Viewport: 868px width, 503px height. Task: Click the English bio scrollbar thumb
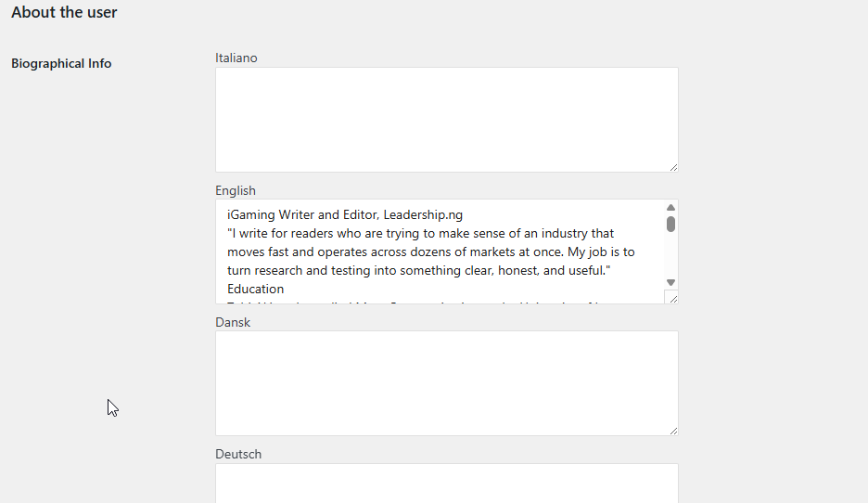pyautogui.click(x=670, y=225)
